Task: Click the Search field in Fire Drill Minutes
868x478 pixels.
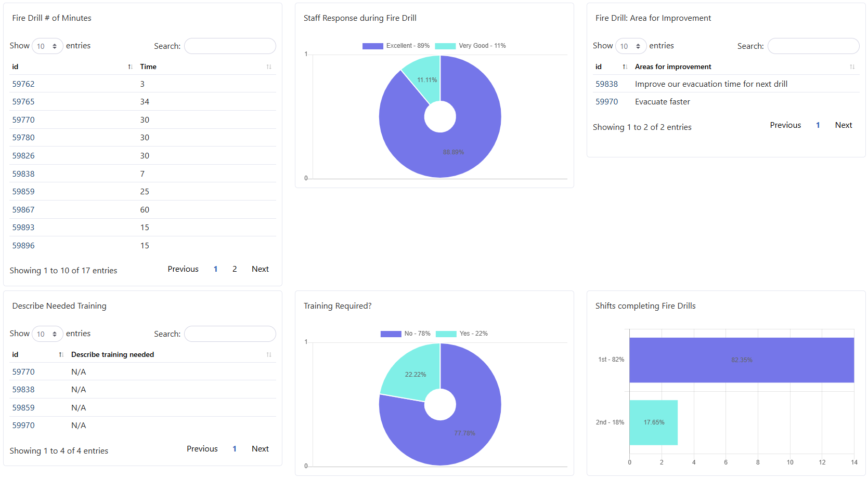Action: pos(230,46)
